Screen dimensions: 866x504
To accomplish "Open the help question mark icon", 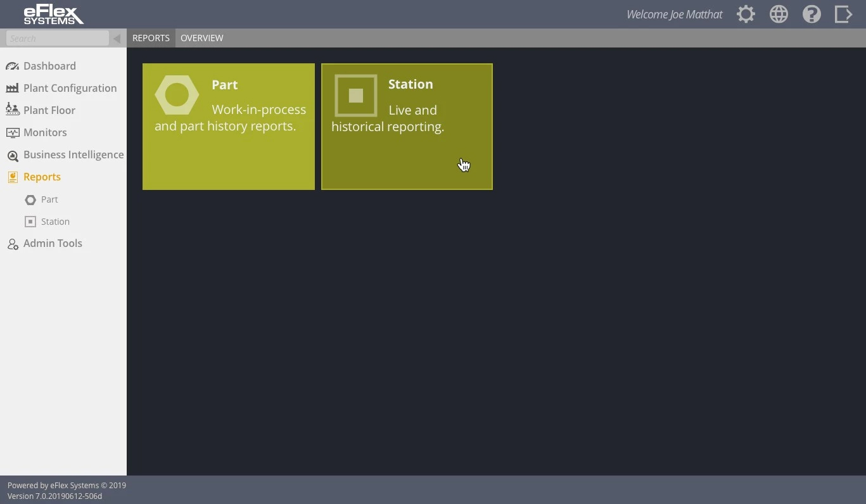I will [x=812, y=14].
